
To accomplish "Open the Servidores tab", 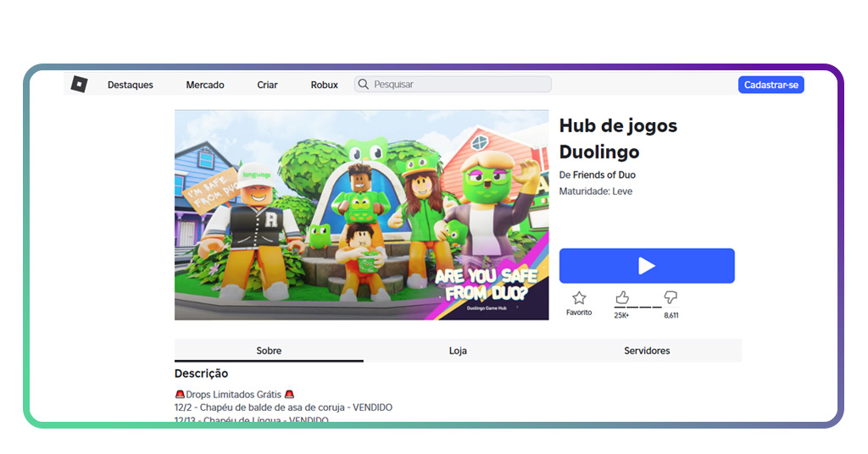I will coord(647,351).
